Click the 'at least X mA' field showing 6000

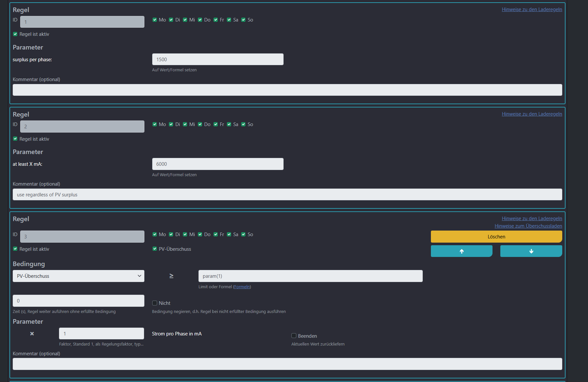tap(217, 164)
